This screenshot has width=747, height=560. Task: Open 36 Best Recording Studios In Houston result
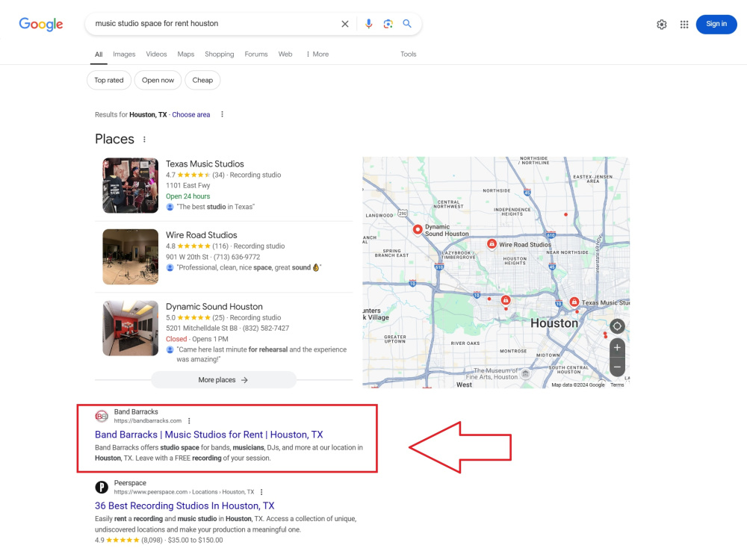[x=185, y=505]
